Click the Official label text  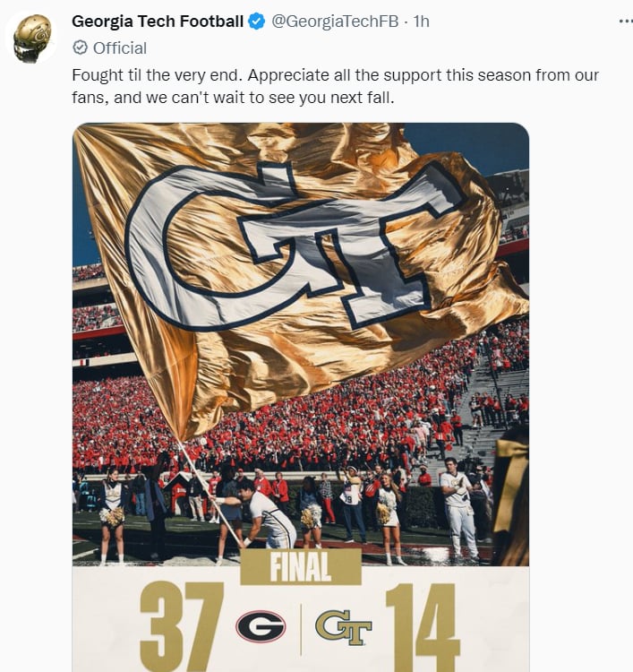(120, 48)
